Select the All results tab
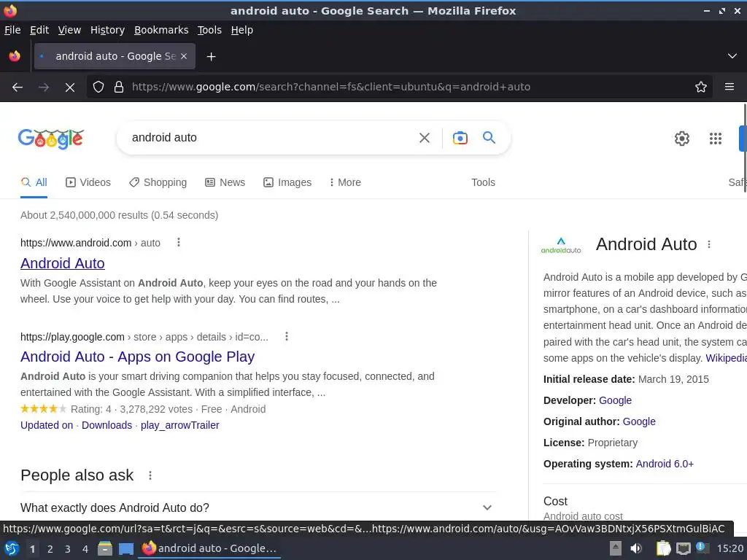This screenshot has height=560, width=747. [34, 182]
